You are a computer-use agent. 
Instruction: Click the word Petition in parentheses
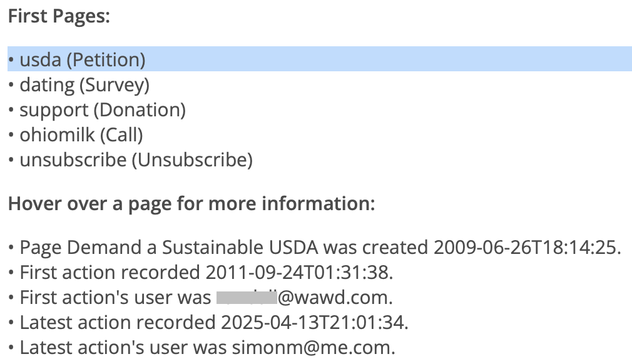(106, 59)
